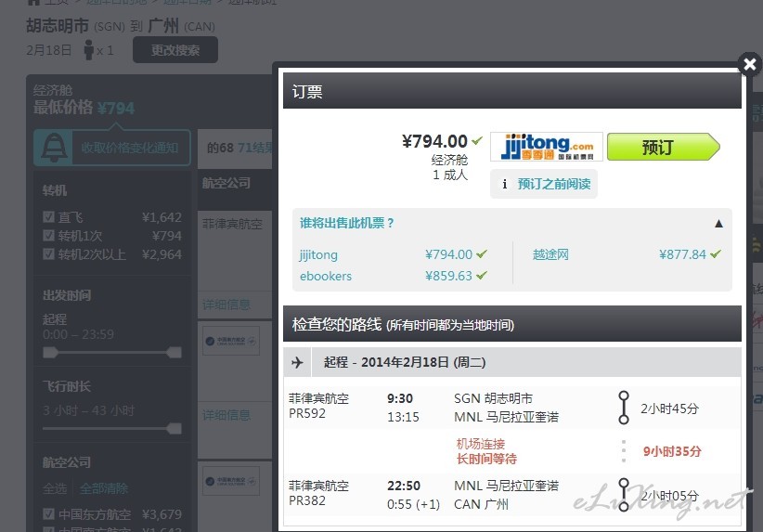Screen dimensions: 763x532
Task: Click the green 预订 booking button
Action: 664,147
